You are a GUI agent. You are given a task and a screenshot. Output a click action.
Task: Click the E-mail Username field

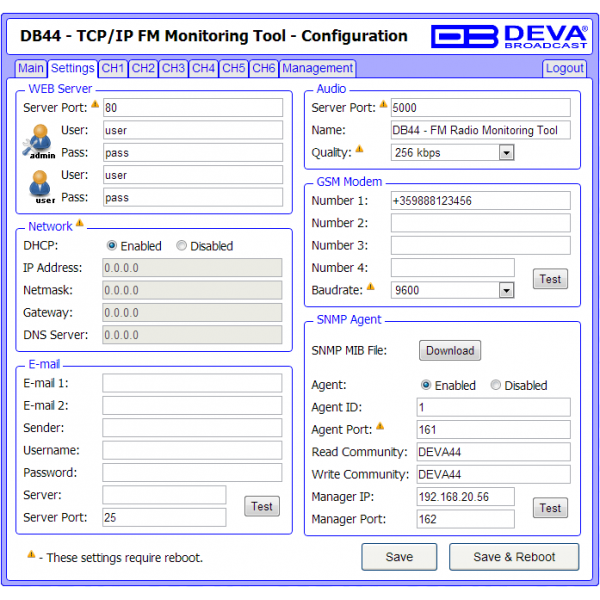pos(192,450)
